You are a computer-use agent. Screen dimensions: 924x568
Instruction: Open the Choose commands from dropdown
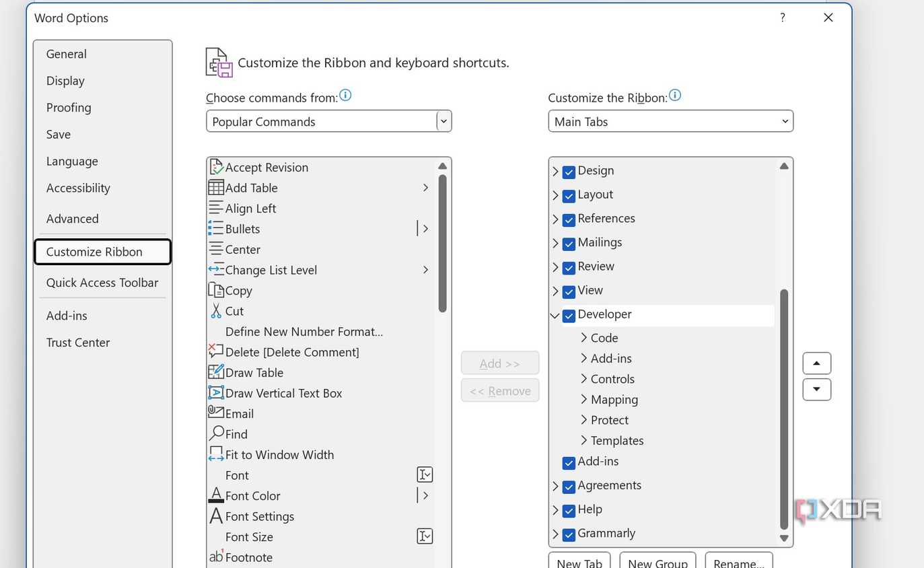pyautogui.click(x=443, y=121)
